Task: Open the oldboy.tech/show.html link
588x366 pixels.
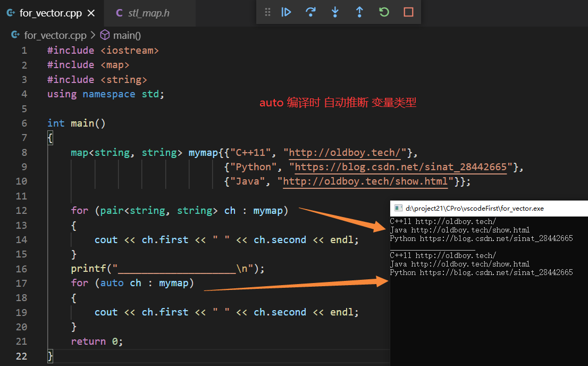Action: click(365, 181)
